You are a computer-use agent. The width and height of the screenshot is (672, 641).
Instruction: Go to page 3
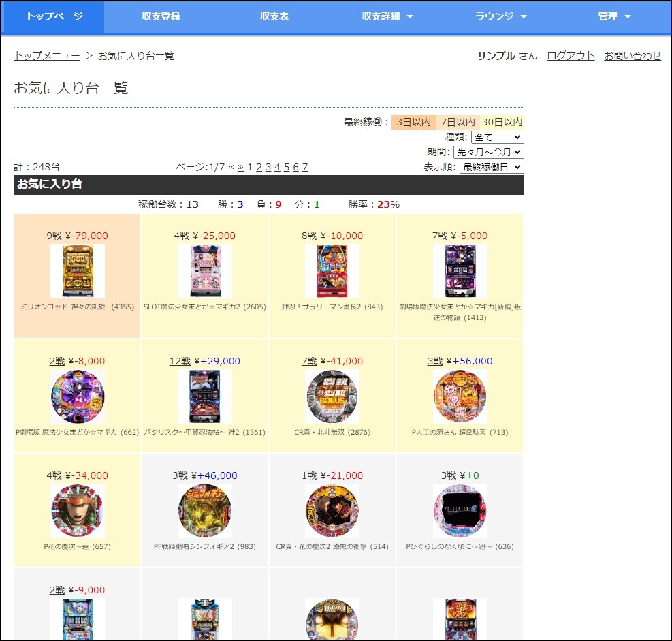(x=268, y=167)
